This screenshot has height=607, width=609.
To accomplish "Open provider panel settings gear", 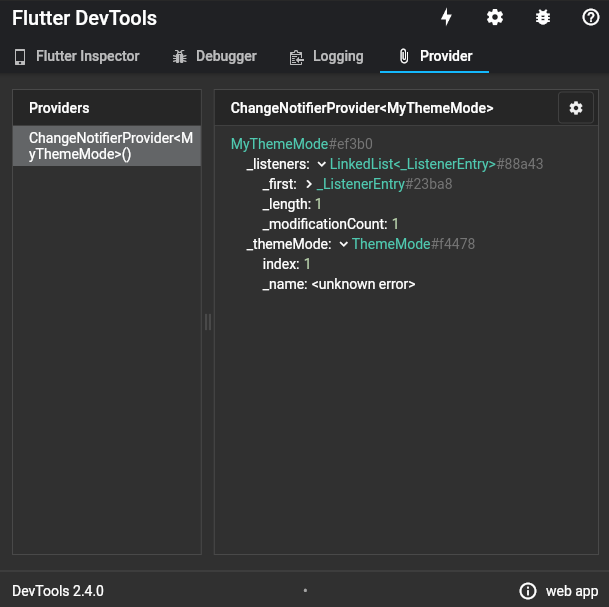I will point(576,108).
